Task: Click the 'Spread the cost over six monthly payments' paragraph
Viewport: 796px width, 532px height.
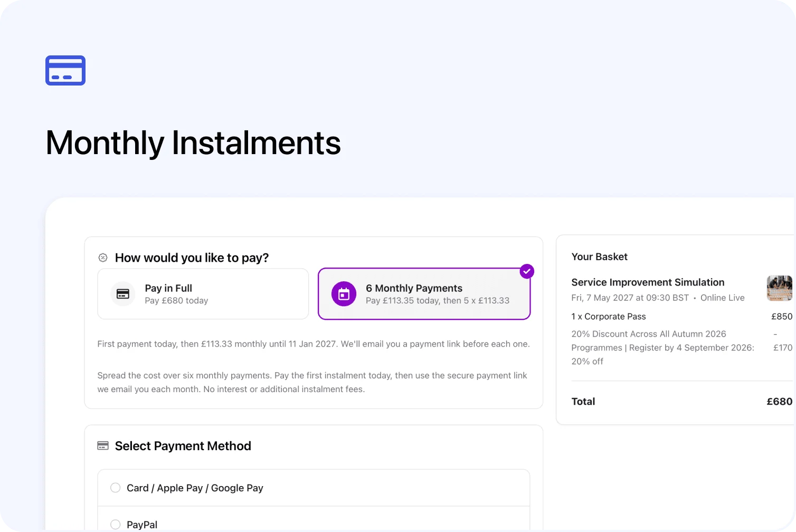Action: point(312,382)
